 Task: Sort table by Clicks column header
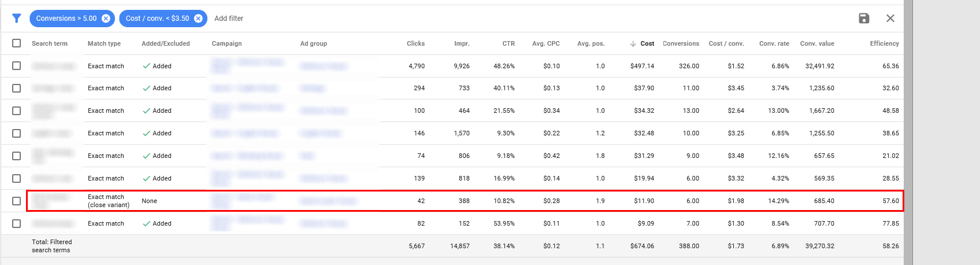click(x=415, y=43)
